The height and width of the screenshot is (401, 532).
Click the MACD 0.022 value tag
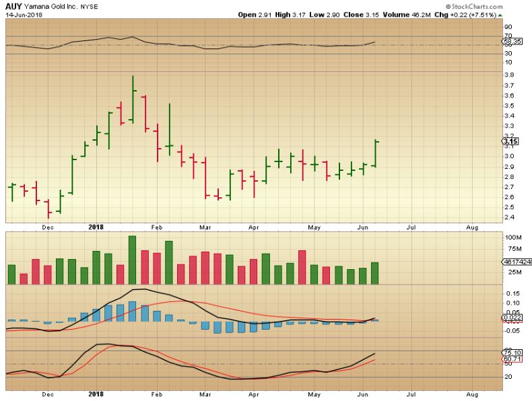pyautogui.click(x=512, y=318)
